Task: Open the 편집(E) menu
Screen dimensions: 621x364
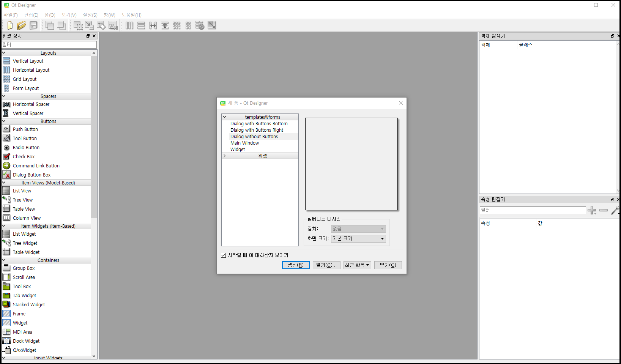Action: (31, 15)
